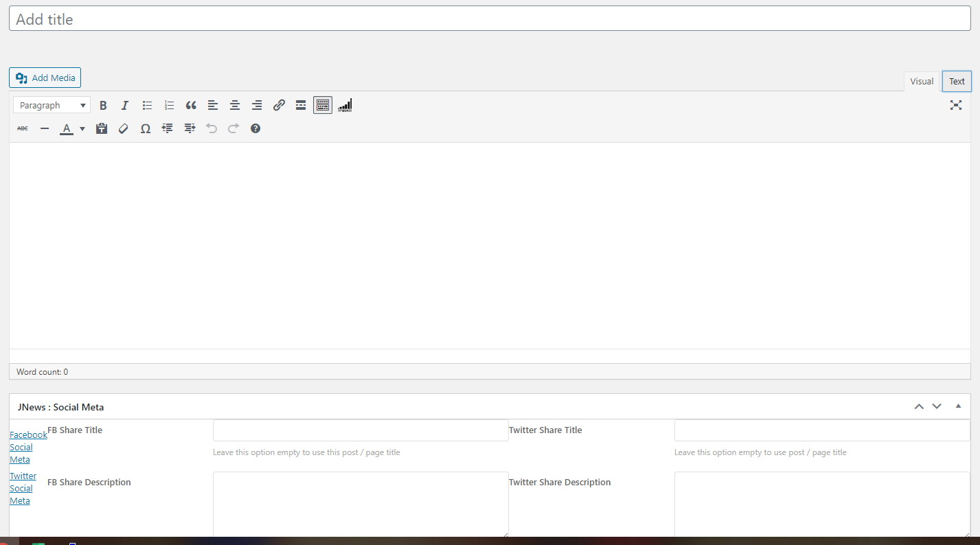Undo the last editor action

[x=212, y=128]
